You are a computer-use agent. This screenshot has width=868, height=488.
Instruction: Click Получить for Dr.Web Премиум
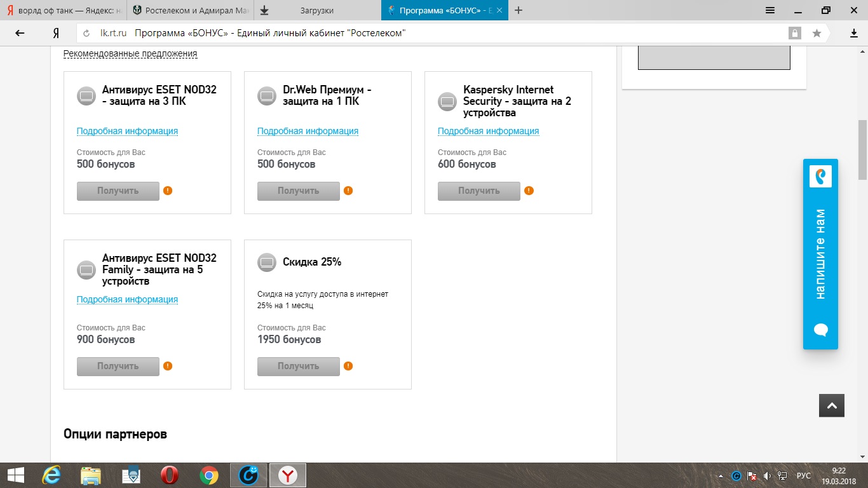(299, 191)
